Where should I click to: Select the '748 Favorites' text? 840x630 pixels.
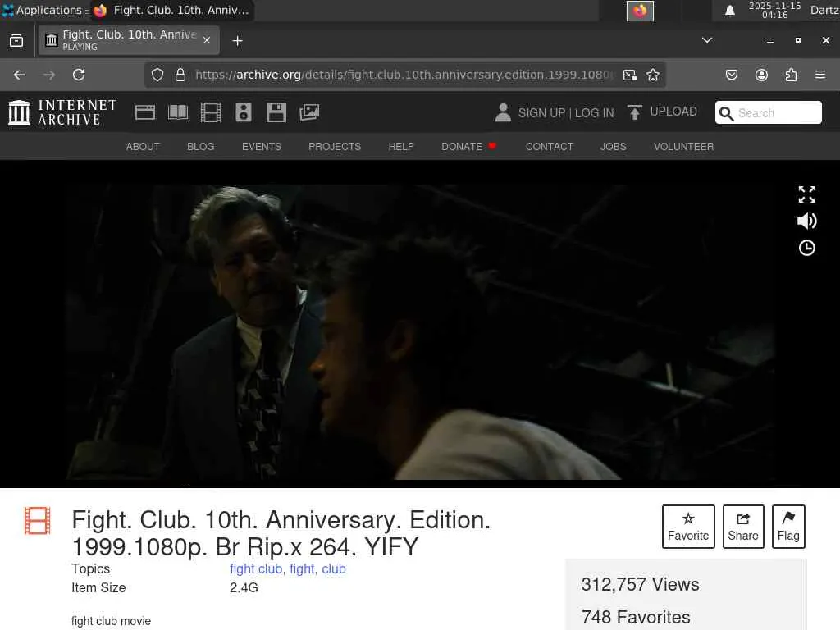pos(636,617)
